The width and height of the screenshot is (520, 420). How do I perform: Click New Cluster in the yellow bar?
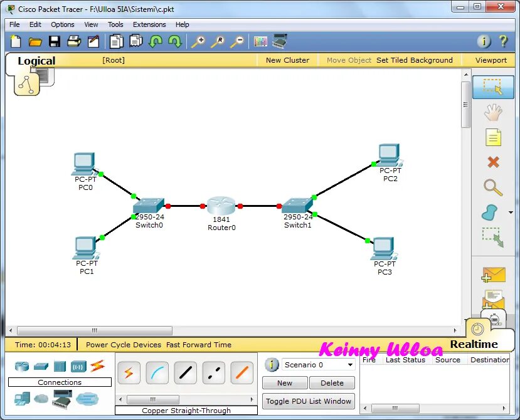287,60
